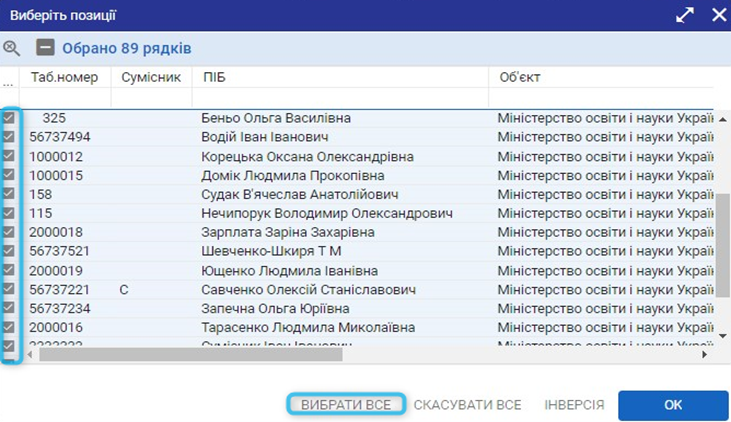Toggle checkbox for Водій Іван Іванович

[x=10, y=137]
